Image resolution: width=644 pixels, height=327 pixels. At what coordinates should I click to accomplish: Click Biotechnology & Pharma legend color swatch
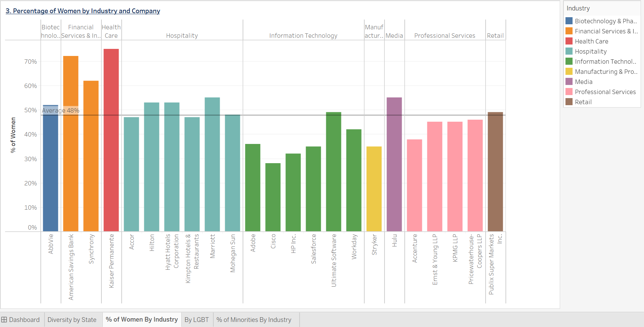[x=569, y=21]
